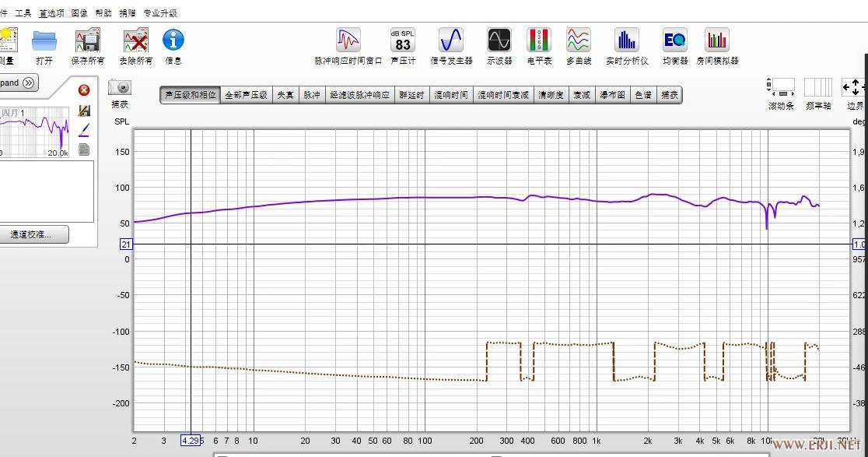
Task: Open the 首选项 preferences menu
Action: tap(52, 13)
